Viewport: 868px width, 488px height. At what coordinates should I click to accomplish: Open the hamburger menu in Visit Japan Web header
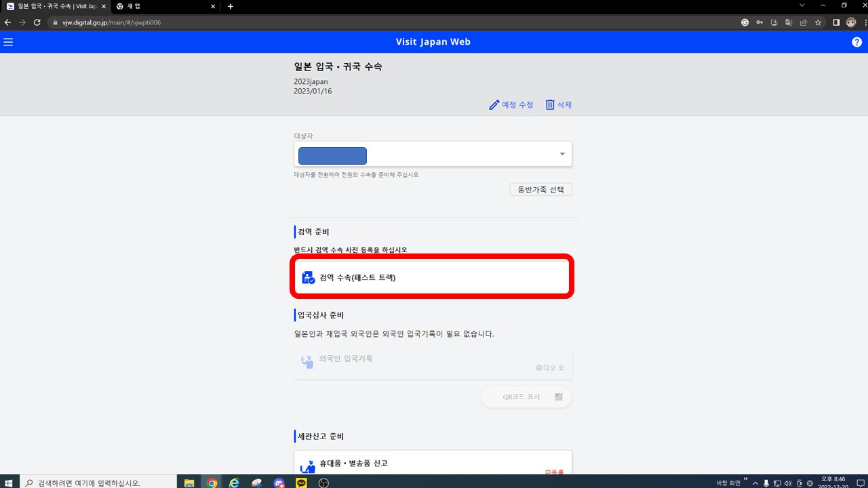[8, 42]
